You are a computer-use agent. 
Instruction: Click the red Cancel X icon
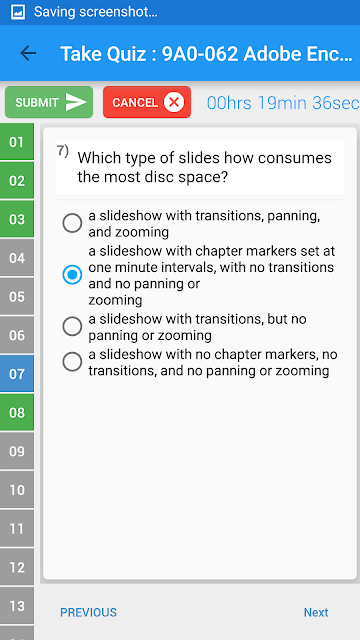174,102
